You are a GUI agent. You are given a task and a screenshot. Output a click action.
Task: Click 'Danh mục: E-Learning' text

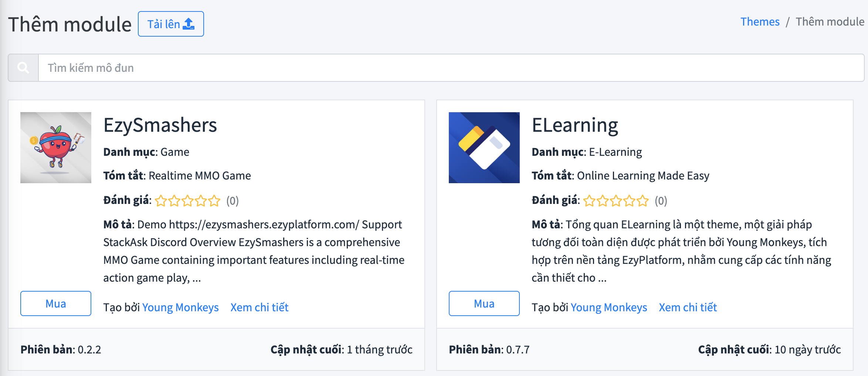coord(587,152)
